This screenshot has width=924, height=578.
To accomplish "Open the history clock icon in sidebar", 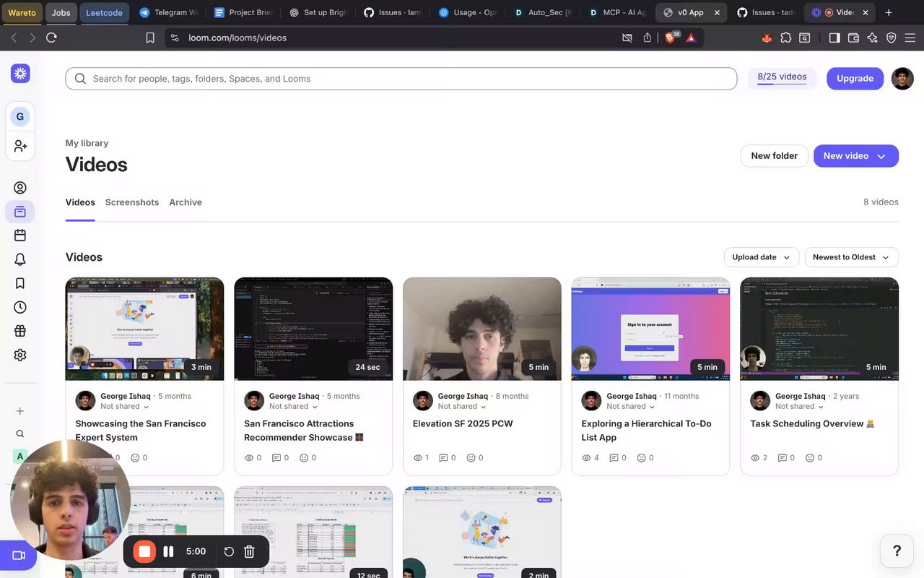I will 20,307.
